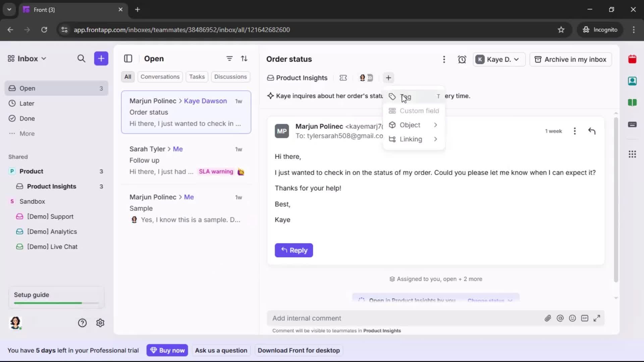Click the reply arrow on Marjun's message
The height and width of the screenshot is (362, 644).
click(x=592, y=131)
